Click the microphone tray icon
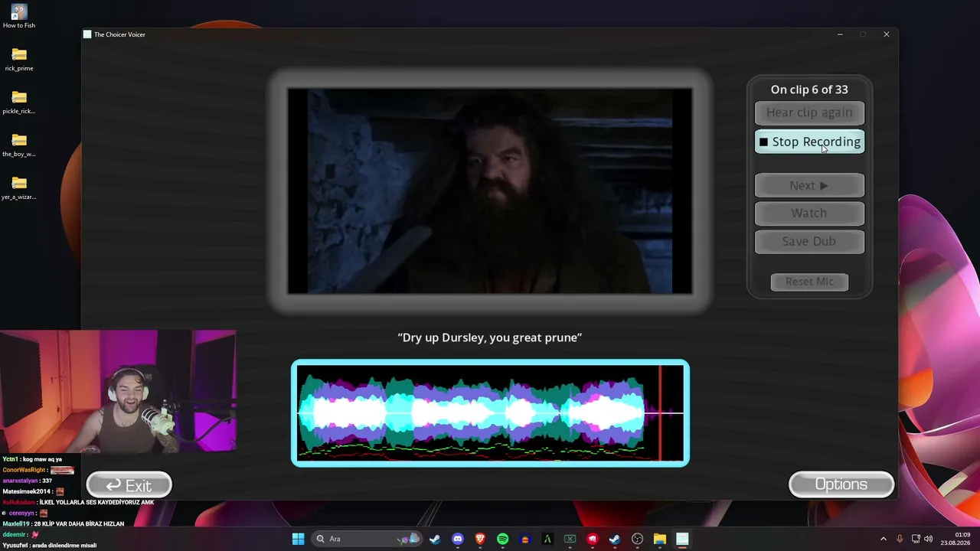Screen dimensions: 980x551 click(x=900, y=539)
